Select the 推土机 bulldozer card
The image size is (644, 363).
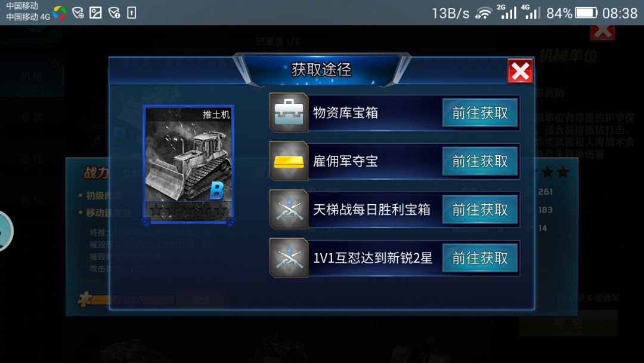[188, 164]
